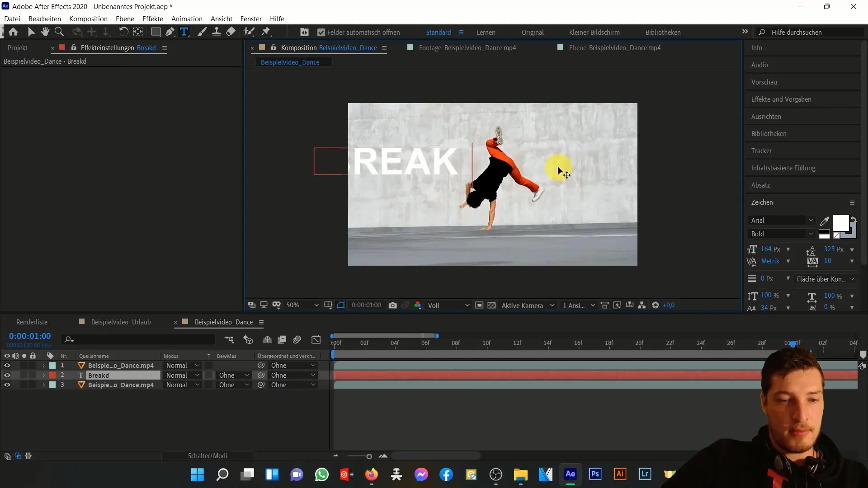Screen dimensions: 868x488
Task: Select the Rectangle shape tool
Action: click(156, 32)
